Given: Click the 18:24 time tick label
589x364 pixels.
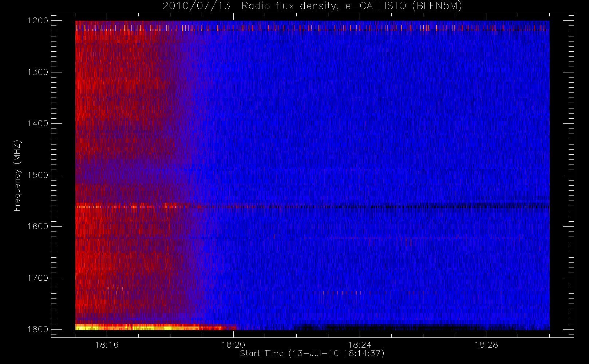Looking at the screenshot, I should (360, 345).
